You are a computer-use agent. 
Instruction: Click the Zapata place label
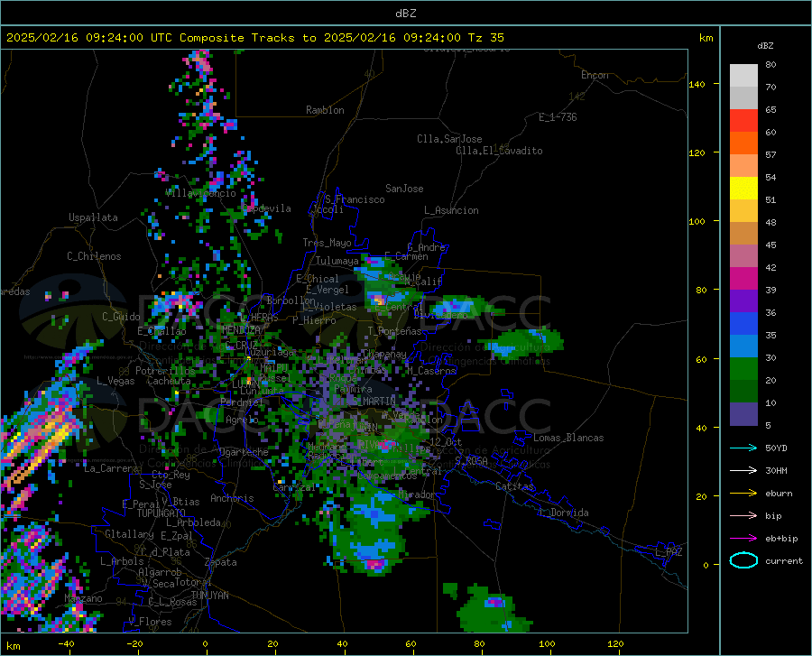click(221, 562)
